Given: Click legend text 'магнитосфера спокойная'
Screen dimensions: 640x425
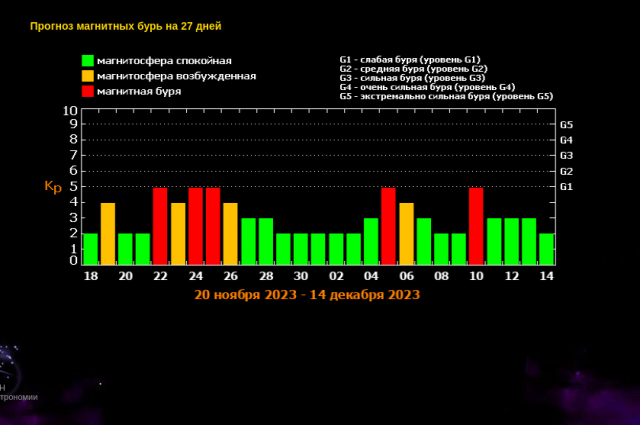Looking at the screenshot, I should pos(164,61).
